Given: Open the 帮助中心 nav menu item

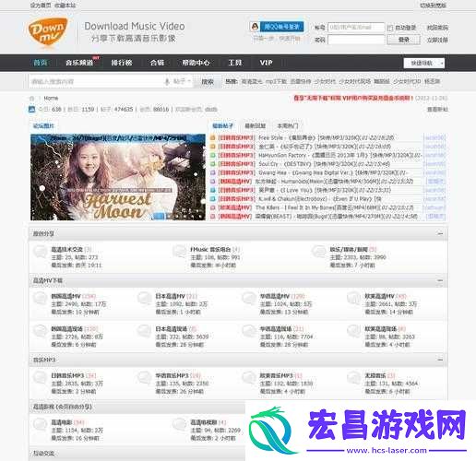Looking at the screenshot, I should [x=196, y=63].
